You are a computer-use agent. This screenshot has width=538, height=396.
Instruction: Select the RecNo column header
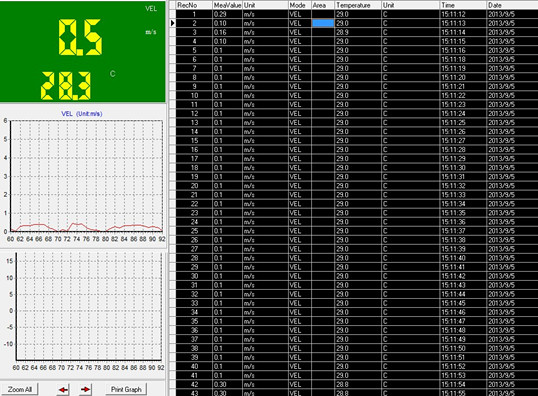coord(194,5)
